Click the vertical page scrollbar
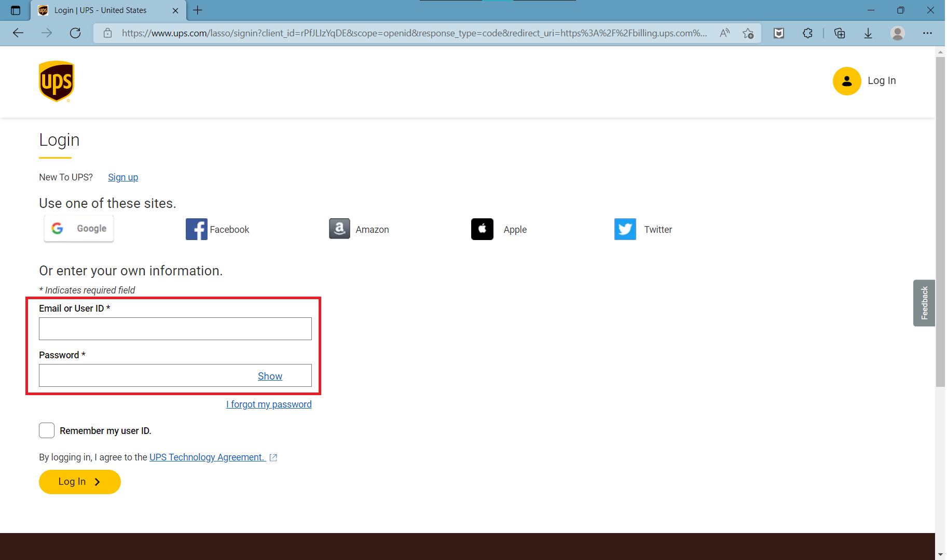Screen dimensions: 947x560 [x=940, y=223]
